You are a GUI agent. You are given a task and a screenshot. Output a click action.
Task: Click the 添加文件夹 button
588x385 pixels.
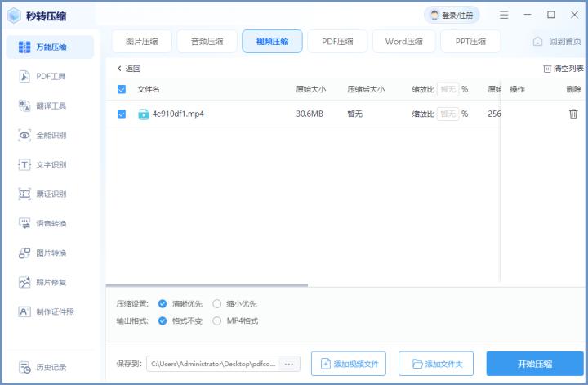click(x=436, y=364)
